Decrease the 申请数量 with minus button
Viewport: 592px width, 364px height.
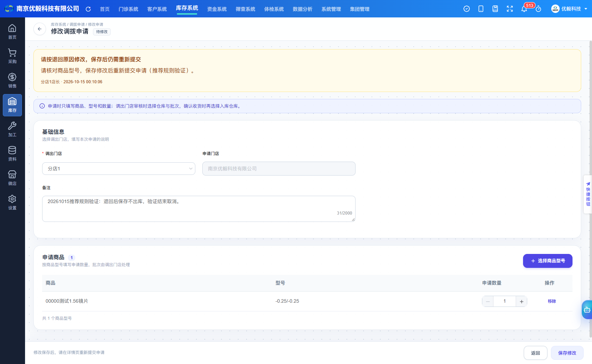pos(488,302)
